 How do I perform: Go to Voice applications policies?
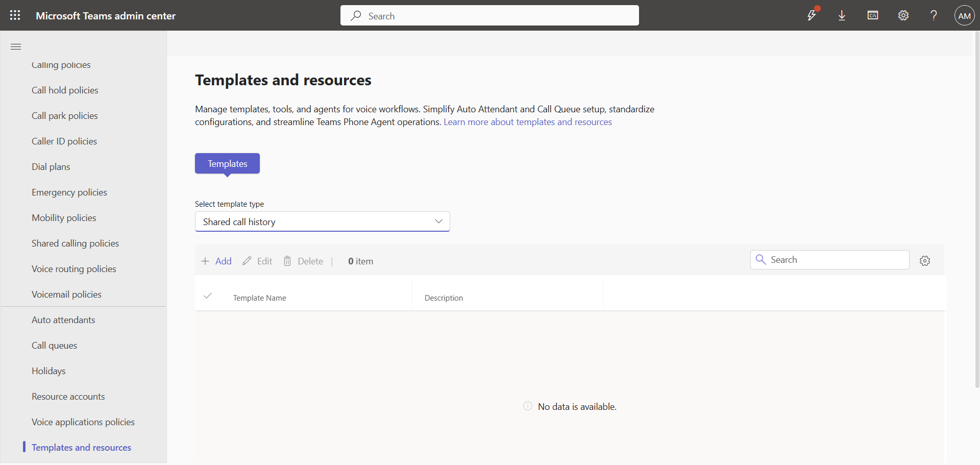click(x=83, y=422)
